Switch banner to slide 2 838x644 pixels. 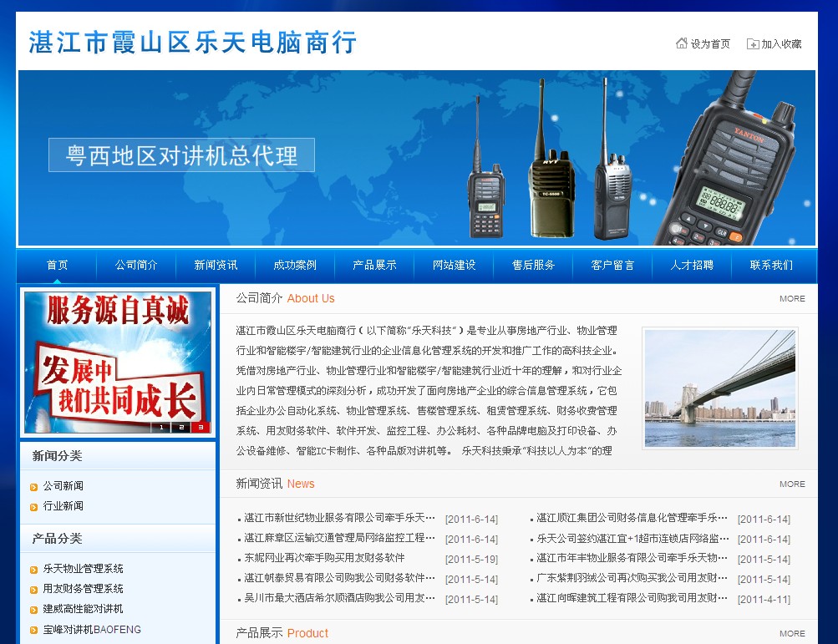coord(181,428)
